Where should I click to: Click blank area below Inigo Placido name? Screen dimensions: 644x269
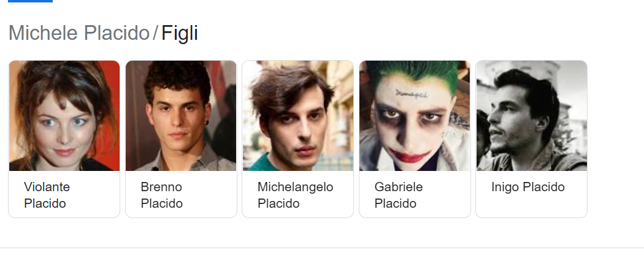point(532,205)
